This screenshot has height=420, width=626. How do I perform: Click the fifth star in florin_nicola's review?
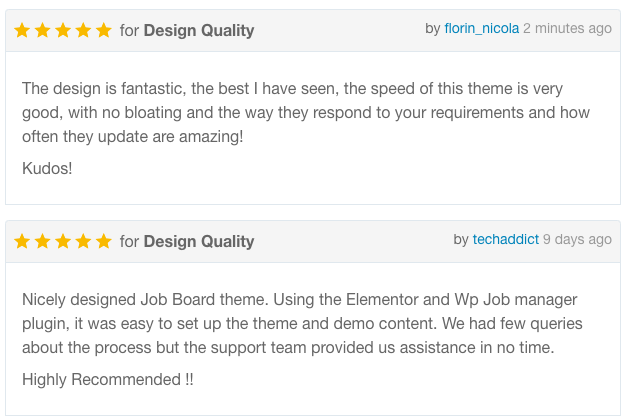104,30
